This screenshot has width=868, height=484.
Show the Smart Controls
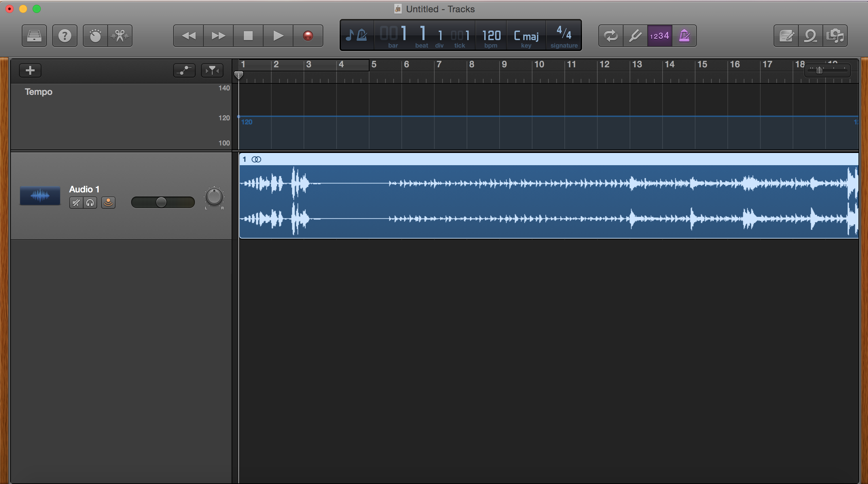pos(95,36)
